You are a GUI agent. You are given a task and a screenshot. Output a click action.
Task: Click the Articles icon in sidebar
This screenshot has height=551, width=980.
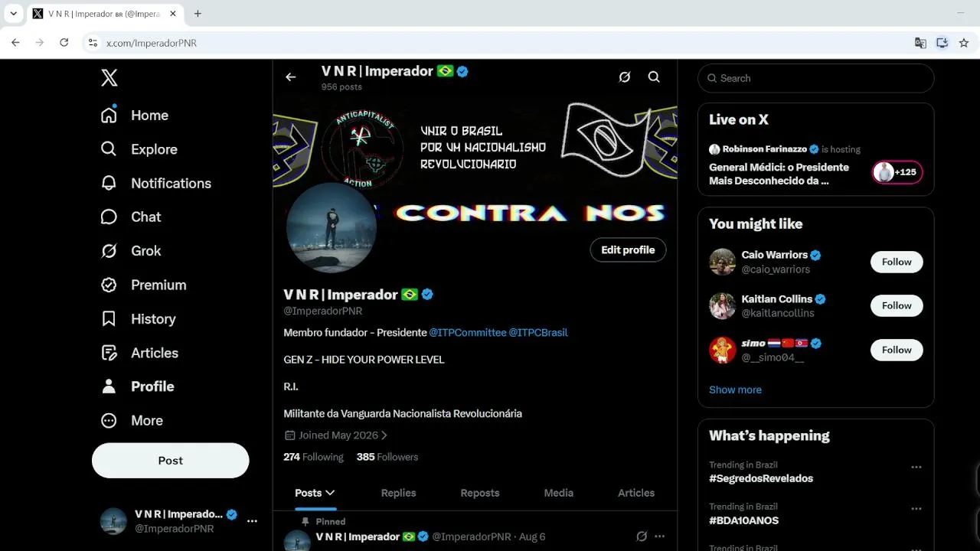coord(109,353)
